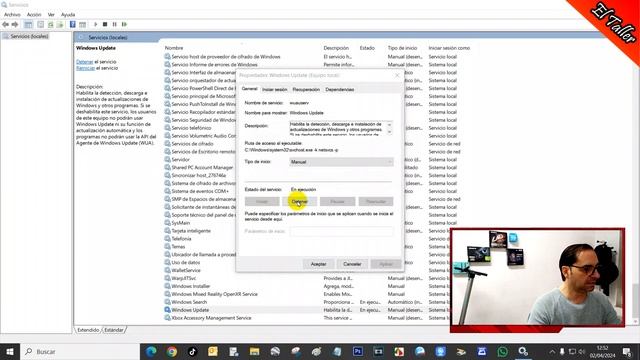Click the Restart Service icon in the toolbar

pos(124,24)
